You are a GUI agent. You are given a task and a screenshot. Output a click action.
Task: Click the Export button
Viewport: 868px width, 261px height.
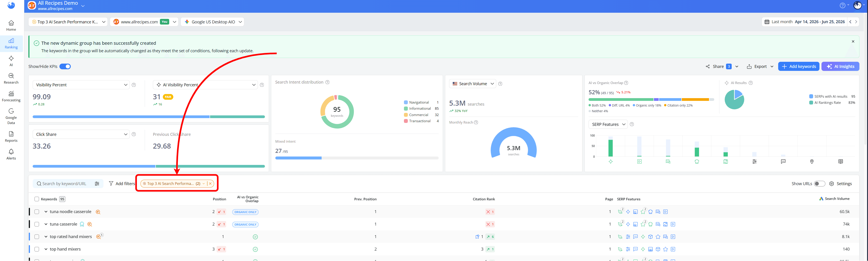click(x=760, y=67)
